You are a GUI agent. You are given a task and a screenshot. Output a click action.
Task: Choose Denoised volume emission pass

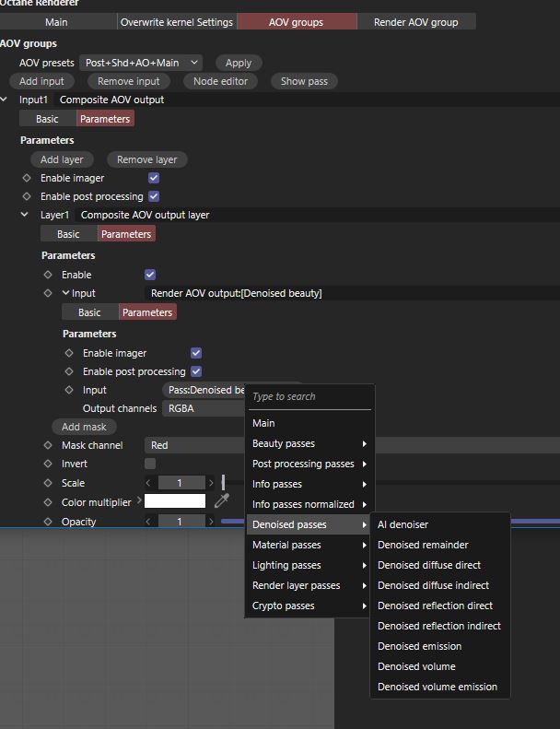[439, 687]
